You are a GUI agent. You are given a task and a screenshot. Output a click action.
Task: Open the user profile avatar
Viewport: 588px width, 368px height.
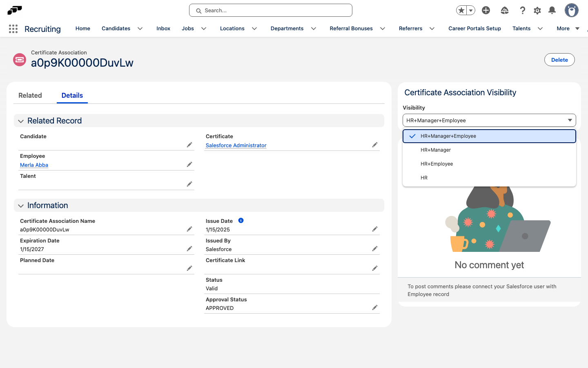tap(572, 10)
